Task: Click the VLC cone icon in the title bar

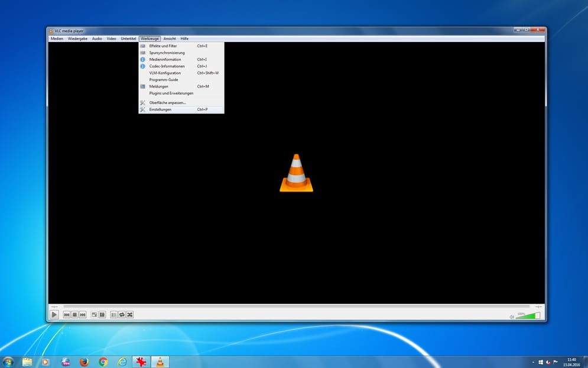Action: click(51, 31)
